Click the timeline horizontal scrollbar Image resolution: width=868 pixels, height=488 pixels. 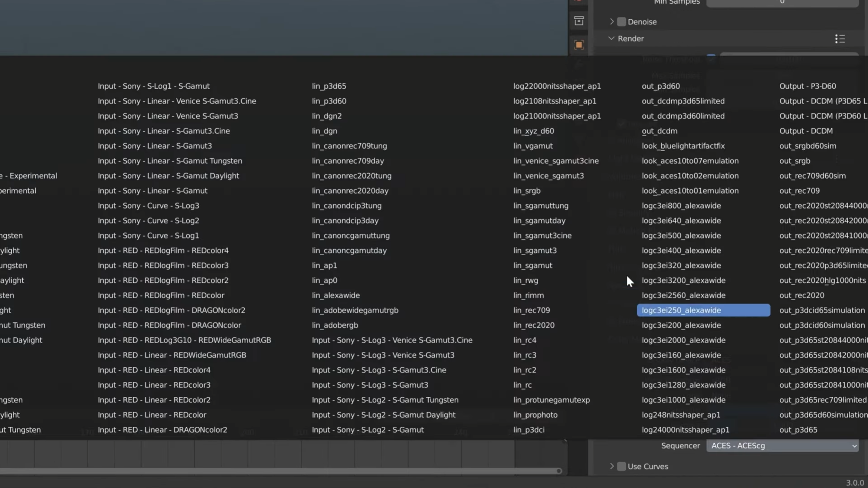281,471
